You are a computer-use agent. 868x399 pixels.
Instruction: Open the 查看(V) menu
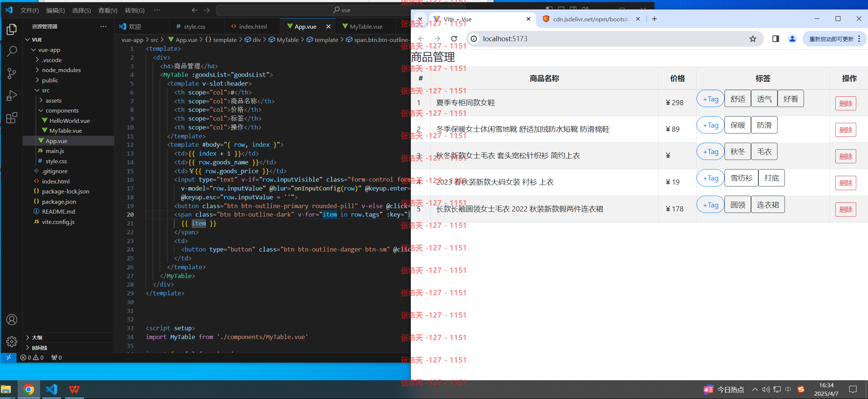[108, 10]
